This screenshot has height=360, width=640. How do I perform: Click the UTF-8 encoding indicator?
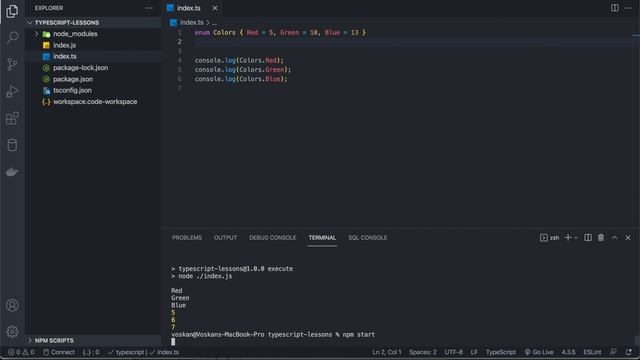pyautogui.click(x=453, y=352)
